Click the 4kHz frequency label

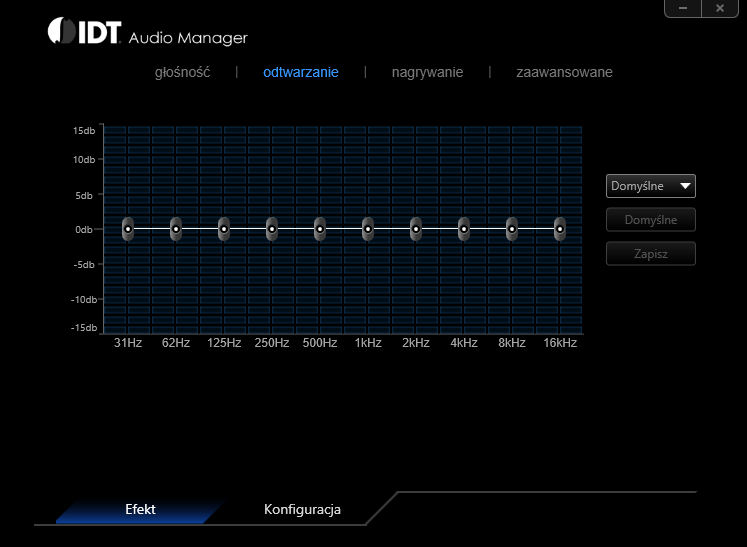(464, 343)
